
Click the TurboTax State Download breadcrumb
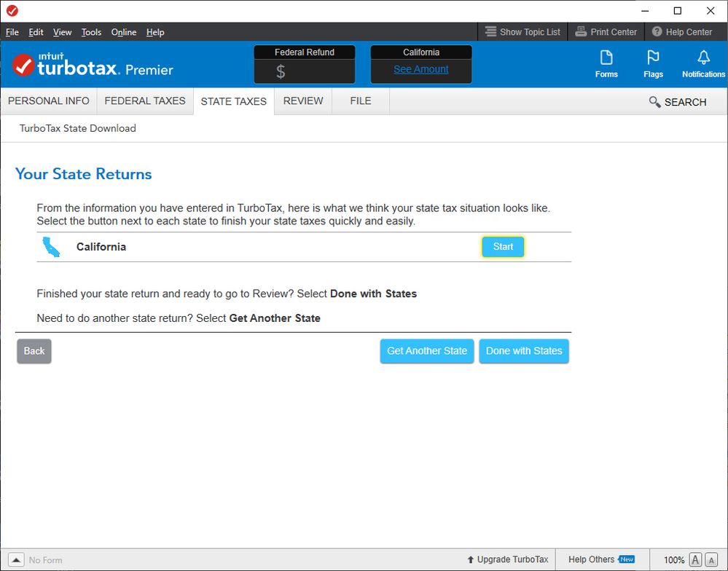pos(77,128)
